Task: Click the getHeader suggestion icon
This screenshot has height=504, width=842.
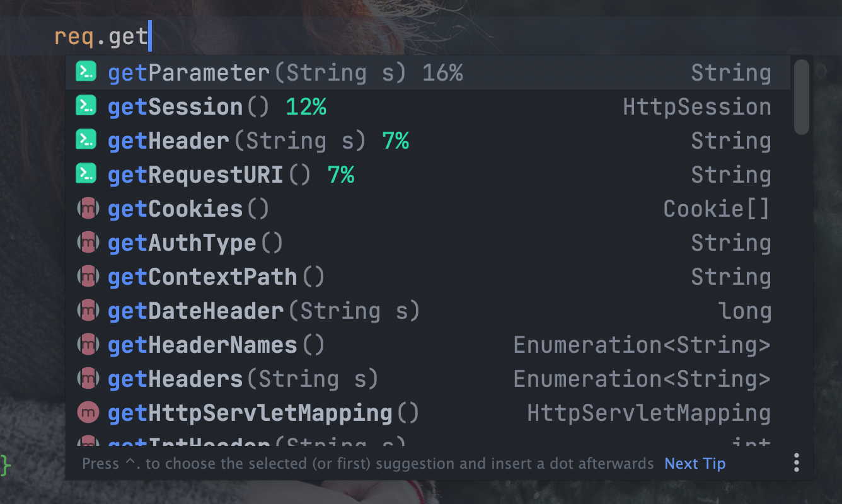Action: 86,140
